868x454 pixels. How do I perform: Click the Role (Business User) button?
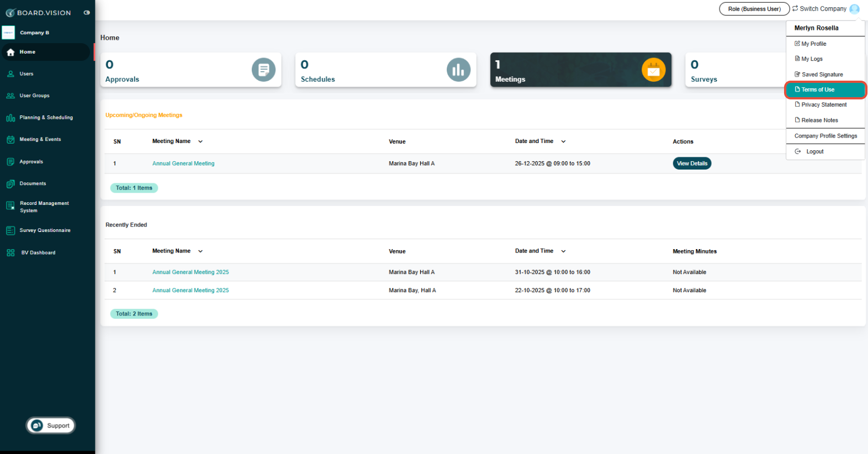tap(754, 9)
